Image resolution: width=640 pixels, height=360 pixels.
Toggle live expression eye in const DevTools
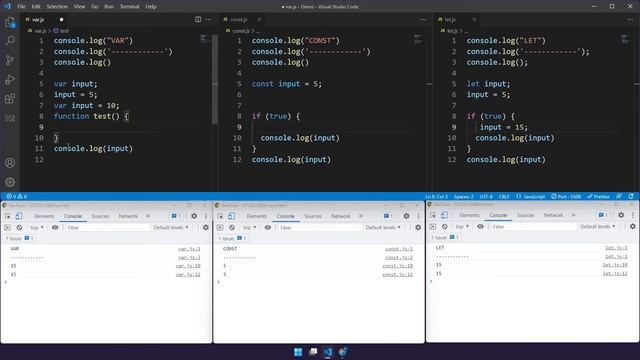click(x=268, y=227)
